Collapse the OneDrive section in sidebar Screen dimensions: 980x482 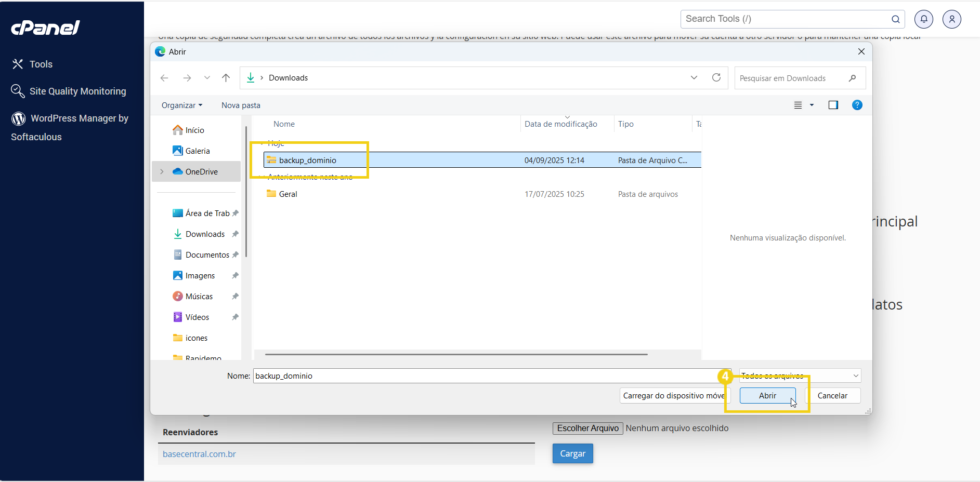162,171
